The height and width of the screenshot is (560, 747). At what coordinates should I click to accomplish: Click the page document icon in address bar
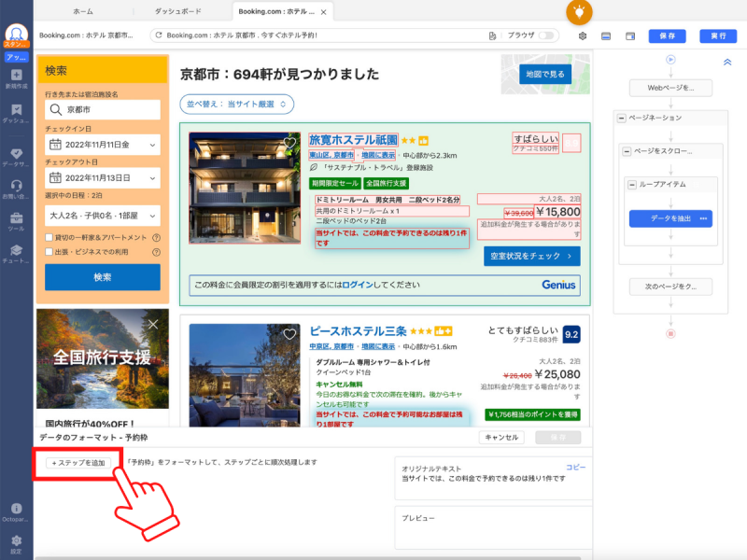click(x=492, y=35)
